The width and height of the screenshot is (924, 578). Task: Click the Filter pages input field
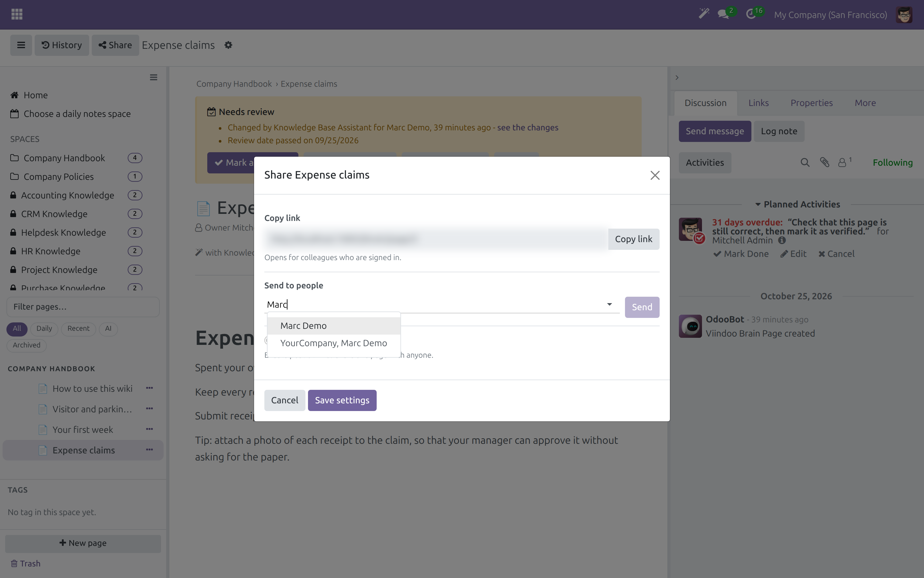[x=83, y=307]
